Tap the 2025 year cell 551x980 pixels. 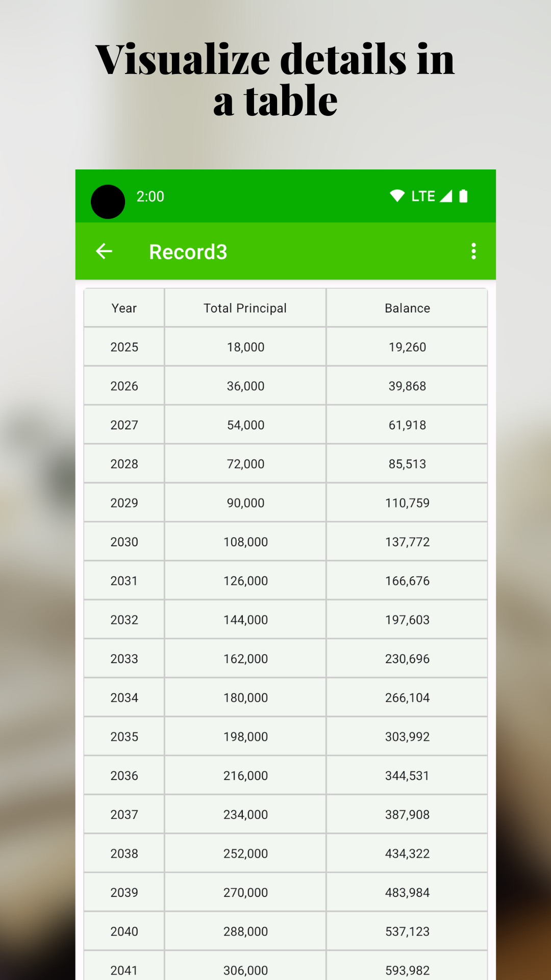(x=124, y=347)
